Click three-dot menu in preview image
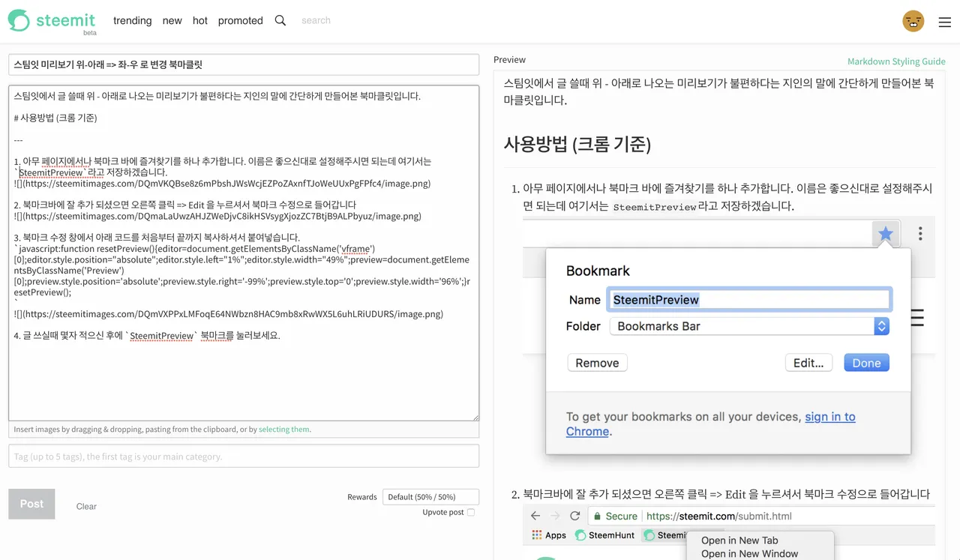 tap(920, 233)
